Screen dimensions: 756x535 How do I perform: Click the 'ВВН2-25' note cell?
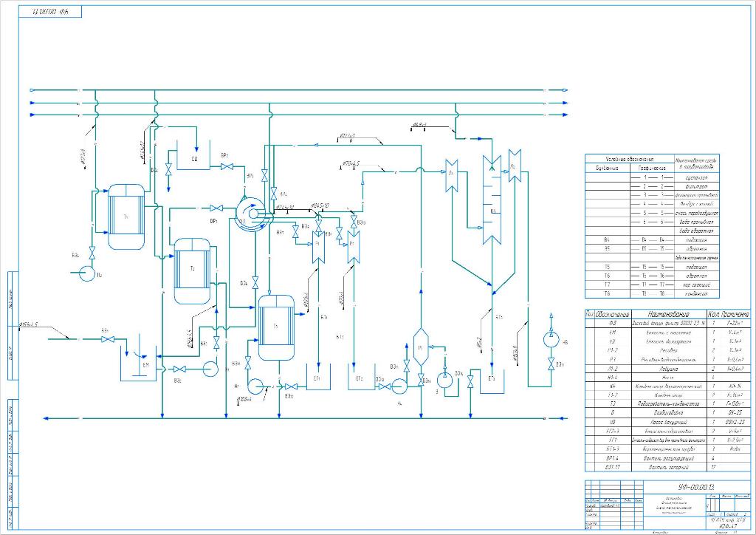(736, 422)
